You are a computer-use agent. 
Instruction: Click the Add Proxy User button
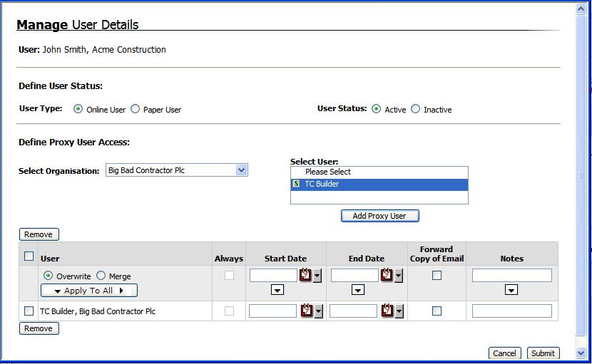point(380,216)
